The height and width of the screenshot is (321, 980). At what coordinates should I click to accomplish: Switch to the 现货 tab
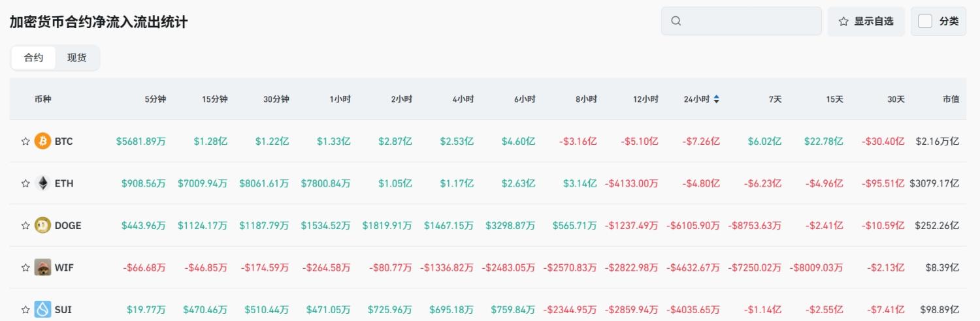click(76, 57)
